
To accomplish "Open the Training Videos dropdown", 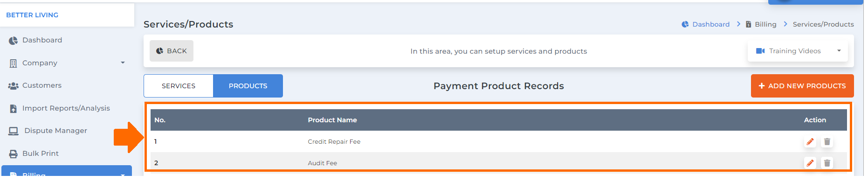I will tap(798, 51).
